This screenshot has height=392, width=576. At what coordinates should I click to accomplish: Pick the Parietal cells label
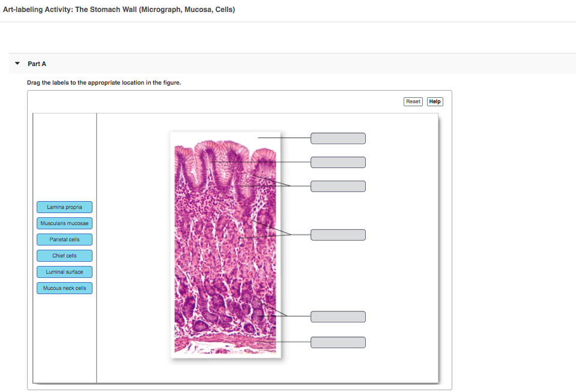pyautogui.click(x=64, y=240)
